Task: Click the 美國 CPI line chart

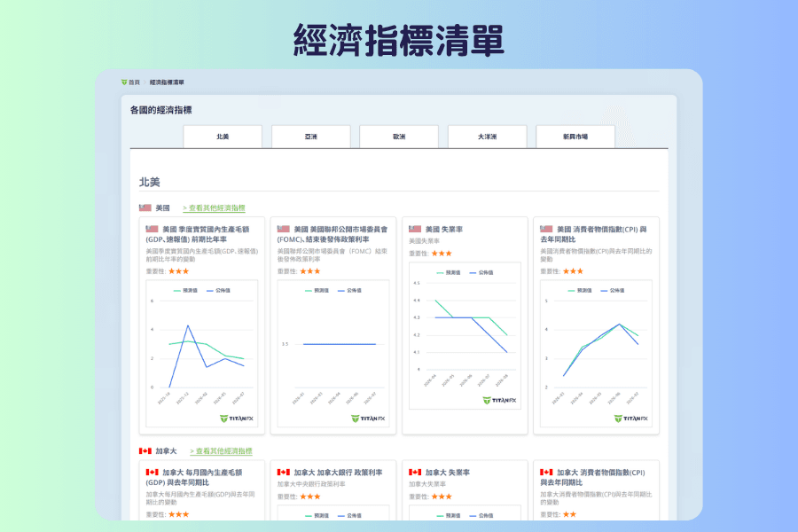Action: pos(596,354)
